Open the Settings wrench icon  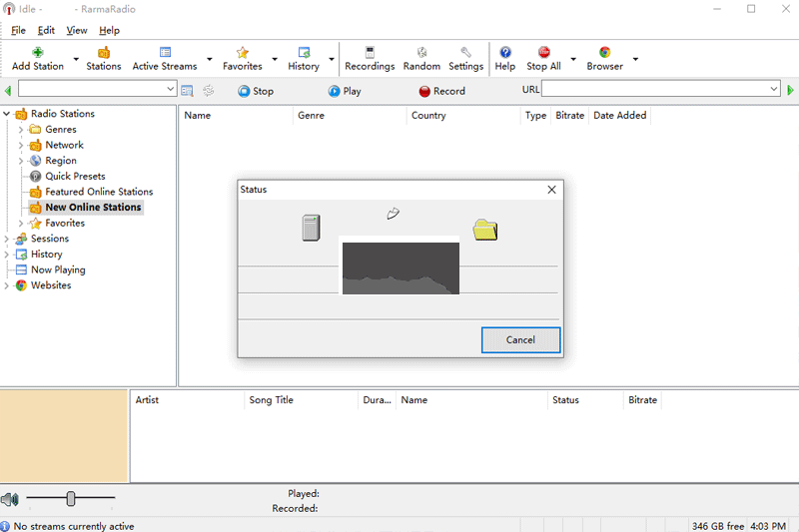click(465, 53)
